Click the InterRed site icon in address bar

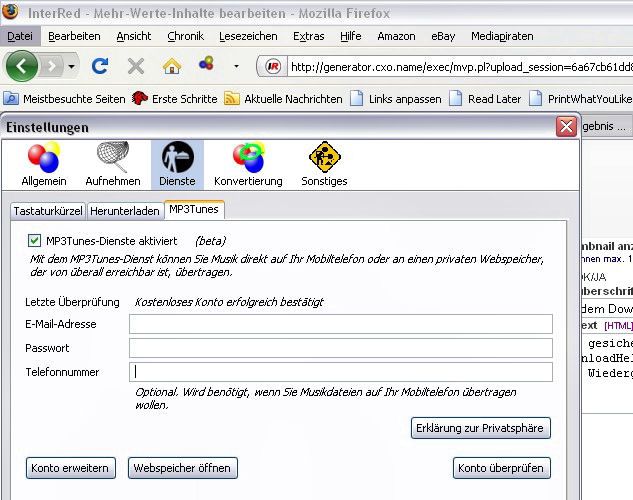click(273, 66)
